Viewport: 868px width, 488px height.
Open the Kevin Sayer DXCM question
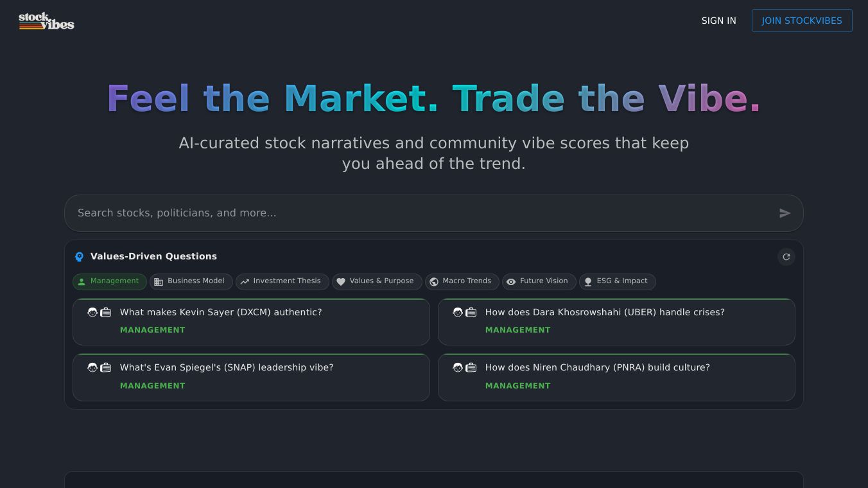251,322
